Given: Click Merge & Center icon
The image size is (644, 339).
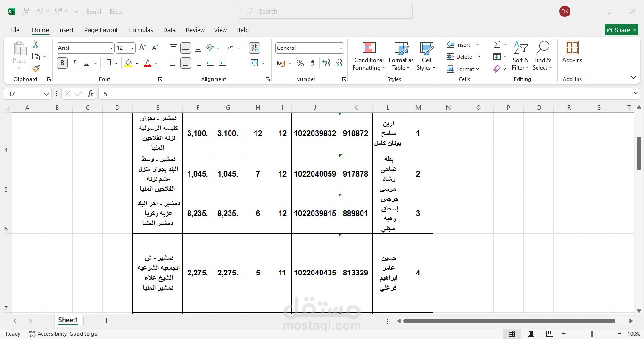Looking at the screenshot, I should pos(255,63).
